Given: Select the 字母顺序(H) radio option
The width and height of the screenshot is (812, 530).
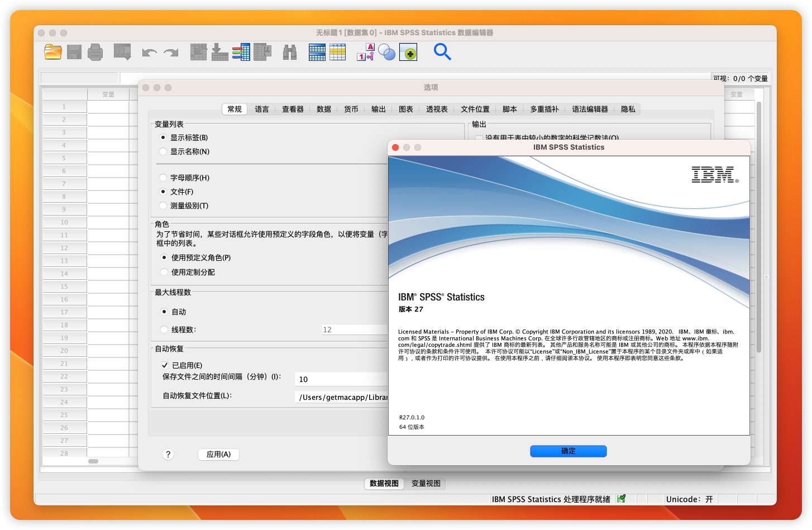Looking at the screenshot, I should pyautogui.click(x=163, y=178).
